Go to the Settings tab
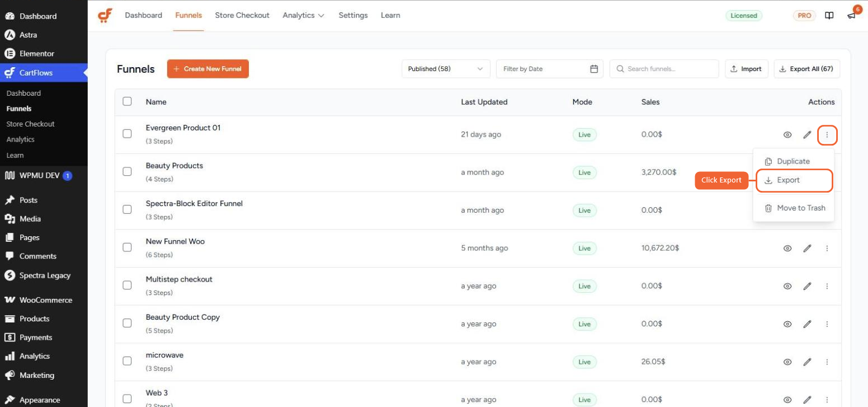The height and width of the screenshot is (407, 868). 353,15
